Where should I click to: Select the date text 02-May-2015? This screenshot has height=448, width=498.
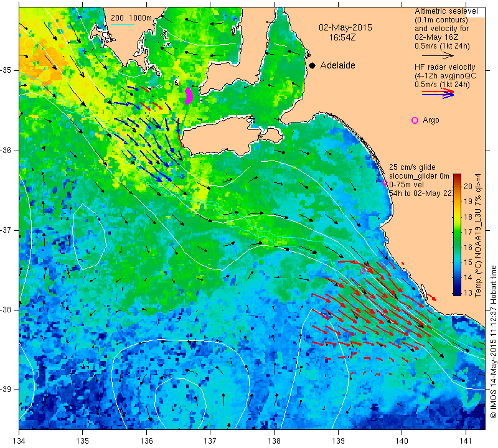(x=345, y=27)
